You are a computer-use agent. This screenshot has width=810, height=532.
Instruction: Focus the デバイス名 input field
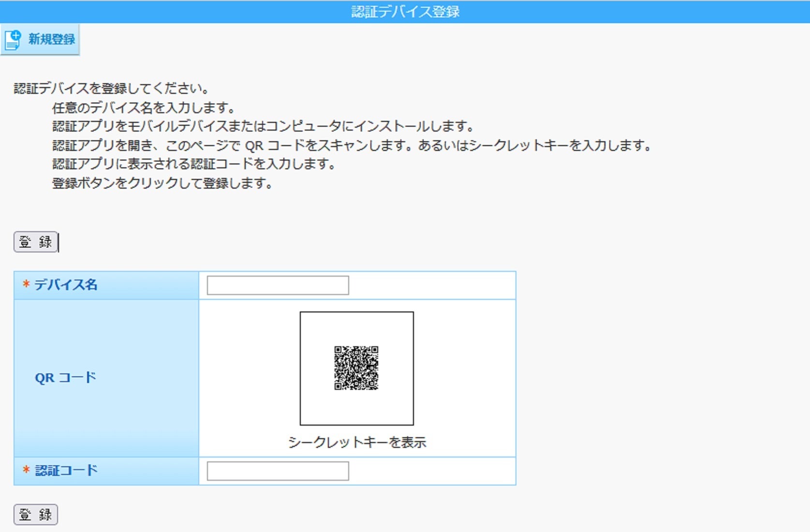point(278,285)
